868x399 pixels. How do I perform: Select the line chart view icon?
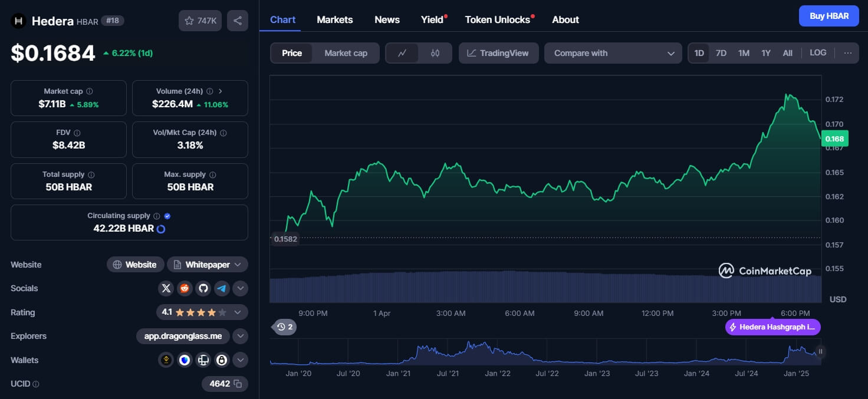point(402,53)
